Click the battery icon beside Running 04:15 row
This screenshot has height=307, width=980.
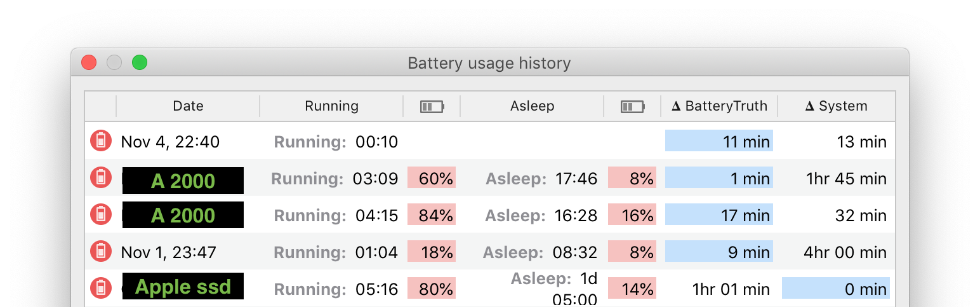tap(100, 215)
